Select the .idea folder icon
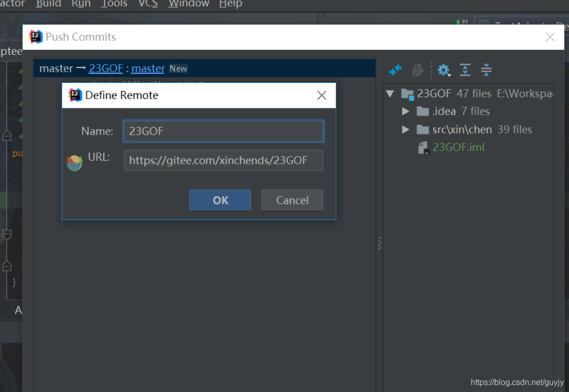This screenshot has width=569, height=392. tap(422, 111)
